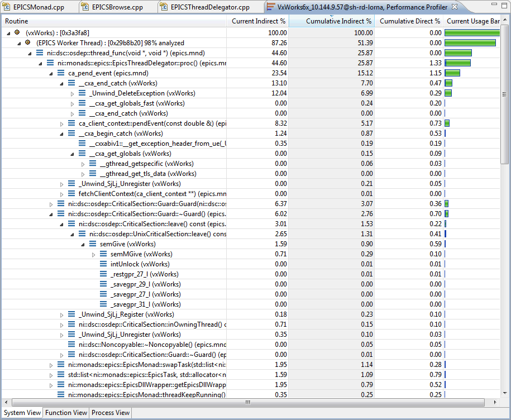The width and height of the screenshot is (511, 420).
Task: Click the routine icon next to thread_func
Action: pos(40,53)
